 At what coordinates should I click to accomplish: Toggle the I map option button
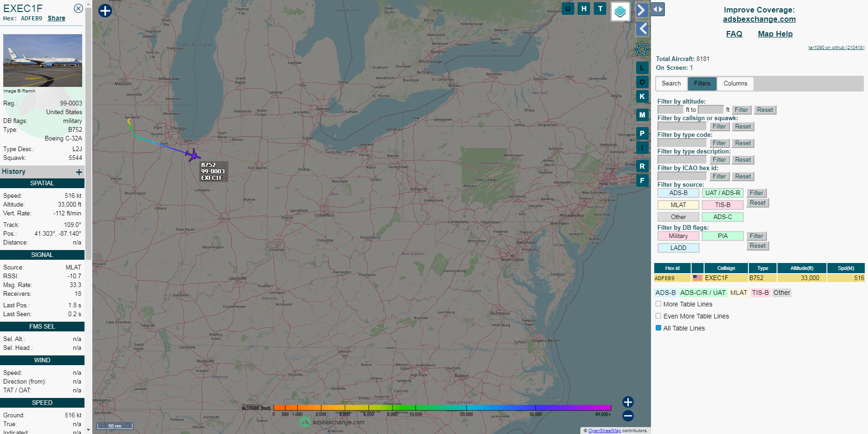tap(642, 147)
